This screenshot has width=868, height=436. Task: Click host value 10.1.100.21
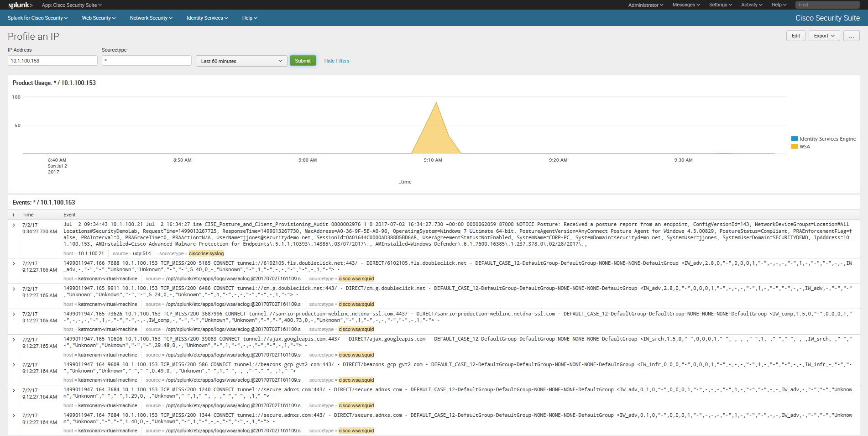click(x=91, y=253)
